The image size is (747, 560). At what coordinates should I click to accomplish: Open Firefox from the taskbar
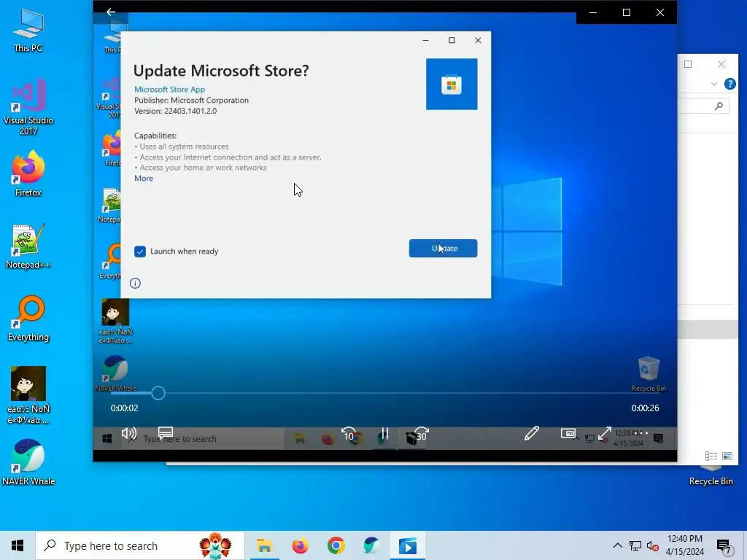300,545
